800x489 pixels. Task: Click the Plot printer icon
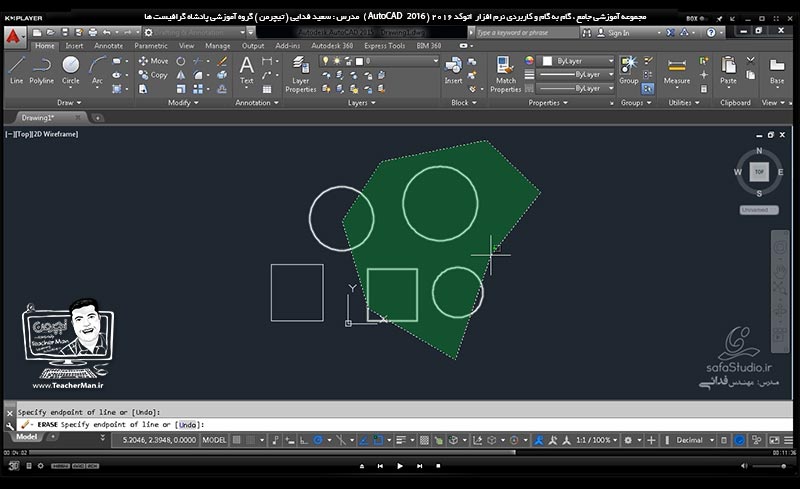click(x=92, y=32)
